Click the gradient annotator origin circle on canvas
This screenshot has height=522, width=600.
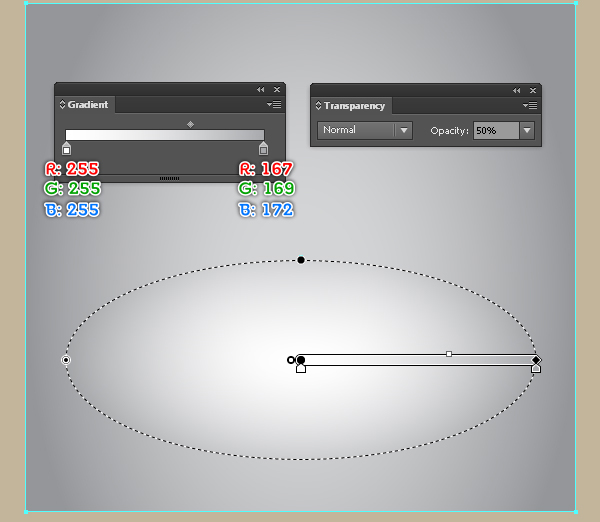click(x=290, y=360)
